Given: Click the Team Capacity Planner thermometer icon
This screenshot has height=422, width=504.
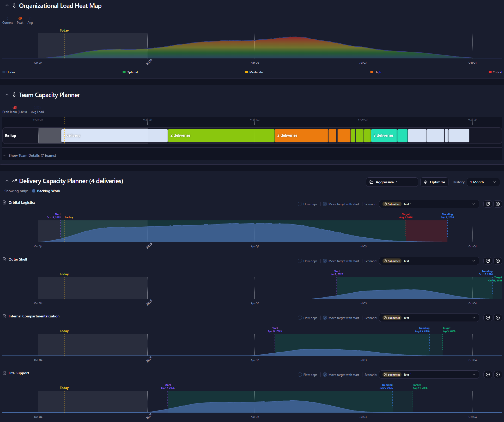Looking at the screenshot, I should coord(14,95).
